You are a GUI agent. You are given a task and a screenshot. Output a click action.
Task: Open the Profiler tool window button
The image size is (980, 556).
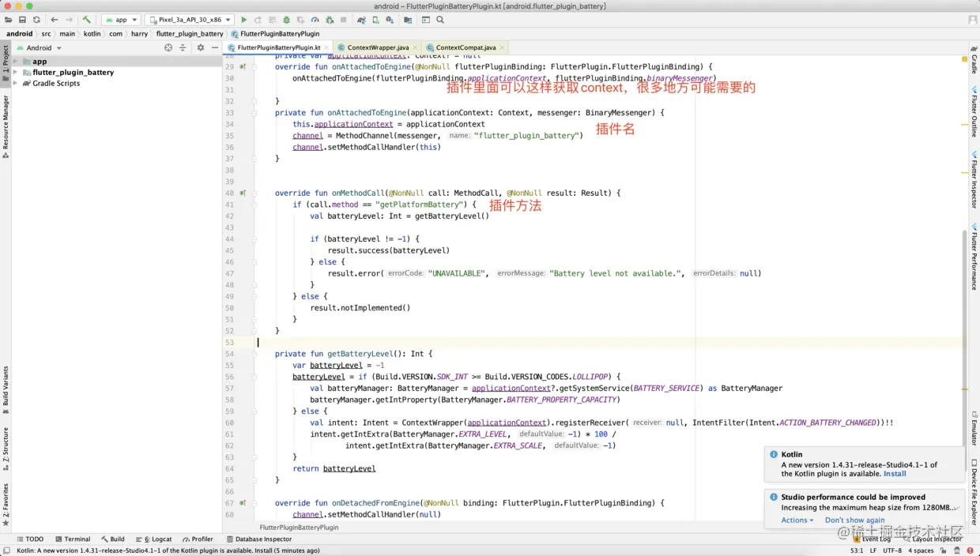point(197,539)
